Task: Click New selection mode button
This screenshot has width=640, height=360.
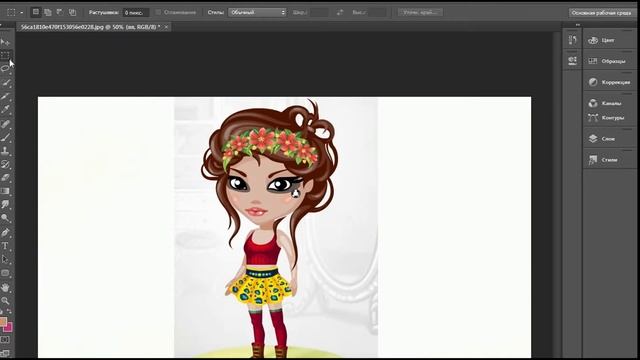Action: coord(36,12)
